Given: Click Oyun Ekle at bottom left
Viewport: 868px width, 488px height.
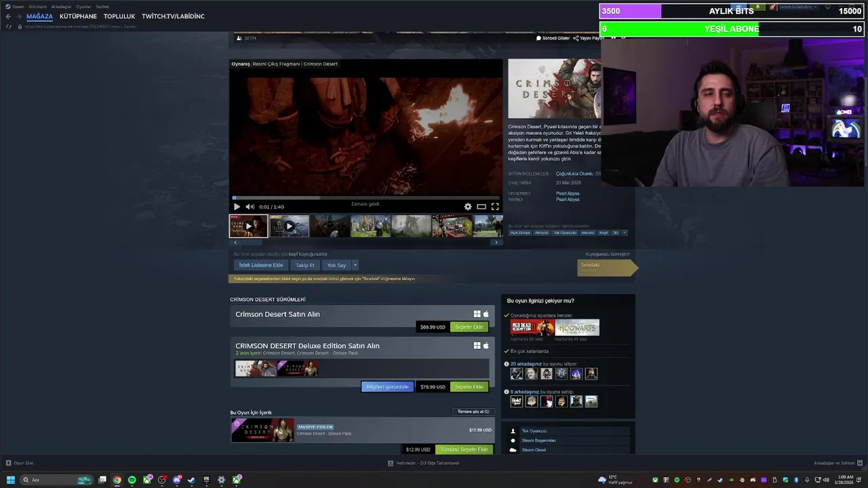Looking at the screenshot, I should (x=20, y=463).
